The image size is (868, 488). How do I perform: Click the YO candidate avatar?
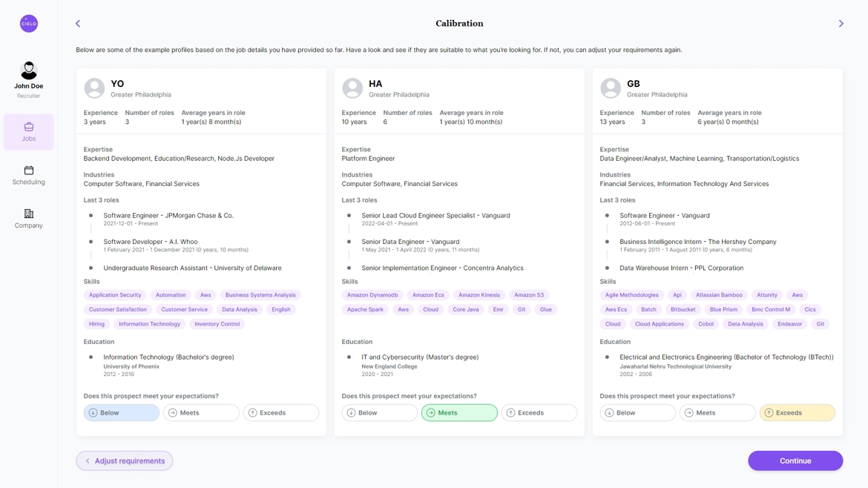coord(94,88)
